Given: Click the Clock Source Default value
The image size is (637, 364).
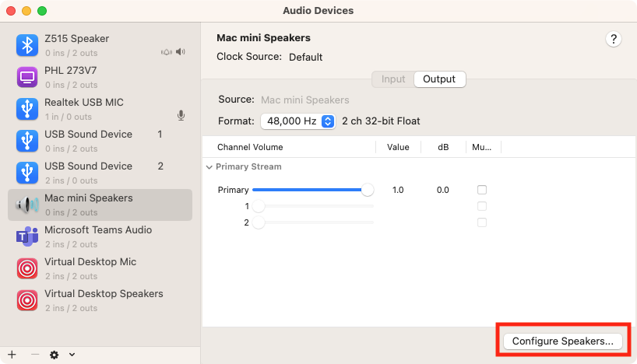Looking at the screenshot, I should [x=305, y=58].
